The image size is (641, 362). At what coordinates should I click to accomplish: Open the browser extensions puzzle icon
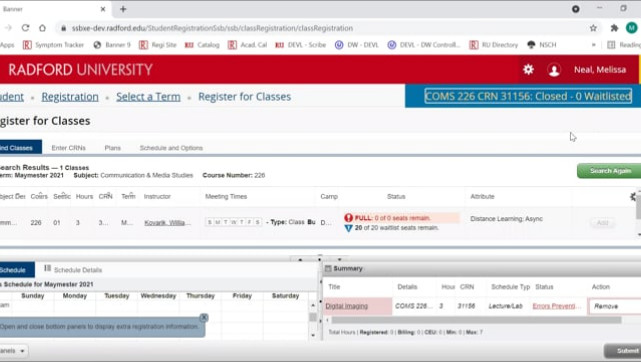(614, 28)
